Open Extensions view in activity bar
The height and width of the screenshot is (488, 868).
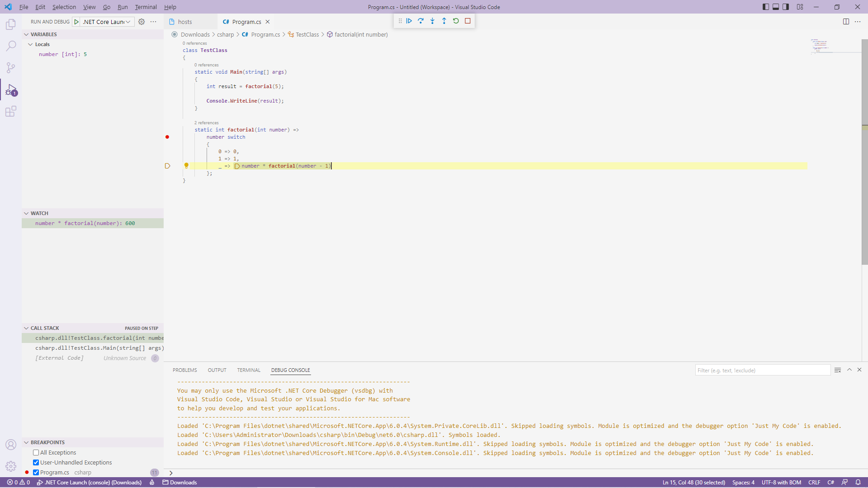[x=11, y=111]
